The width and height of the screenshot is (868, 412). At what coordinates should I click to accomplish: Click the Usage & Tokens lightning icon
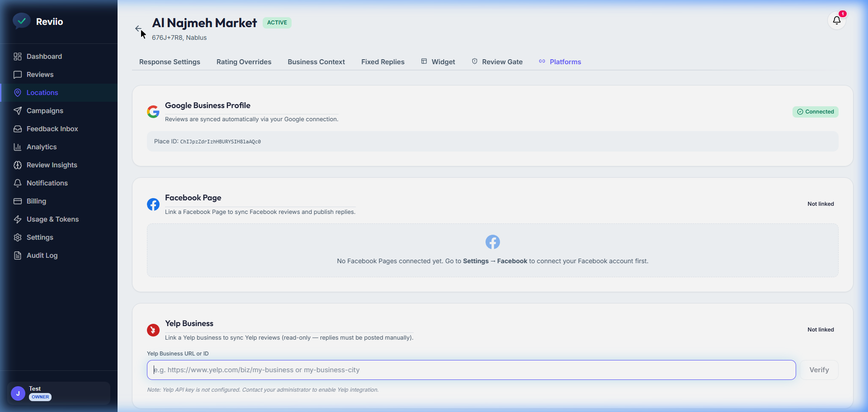18,219
